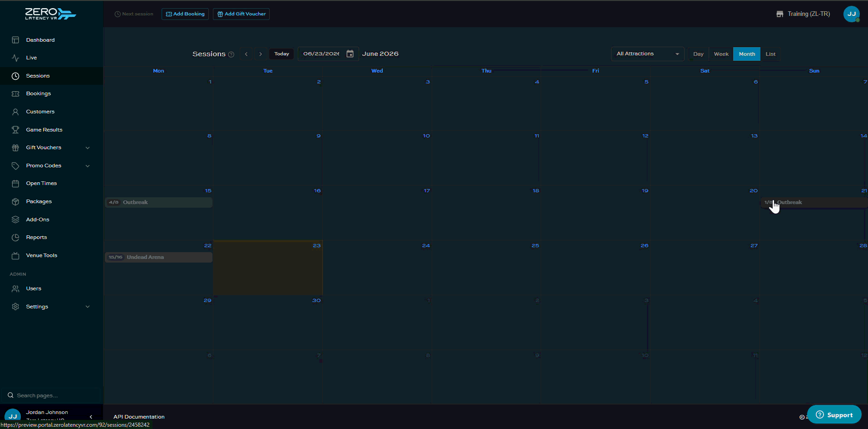868x429 pixels.
Task: Collapse the sidebar with the chevron
Action: tap(91, 416)
